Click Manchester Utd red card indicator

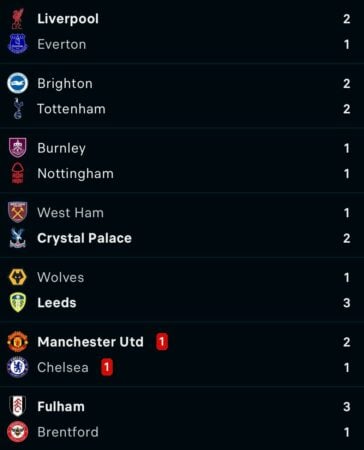(x=162, y=342)
